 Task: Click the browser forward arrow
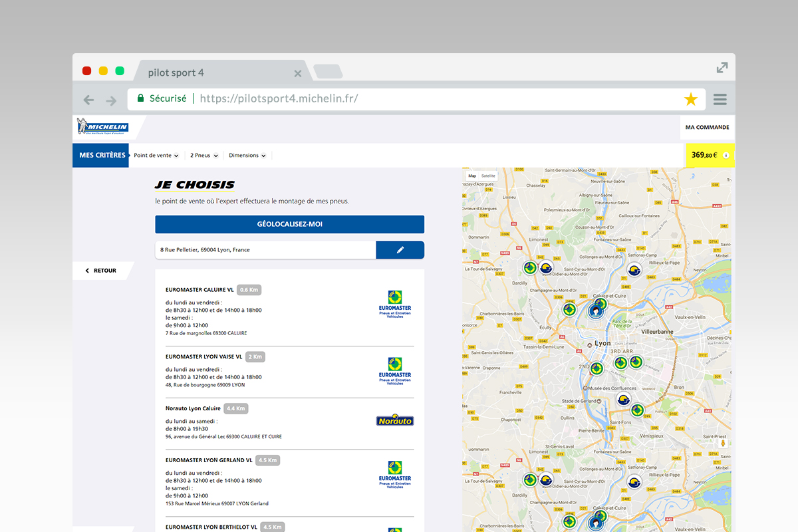[x=111, y=100]
